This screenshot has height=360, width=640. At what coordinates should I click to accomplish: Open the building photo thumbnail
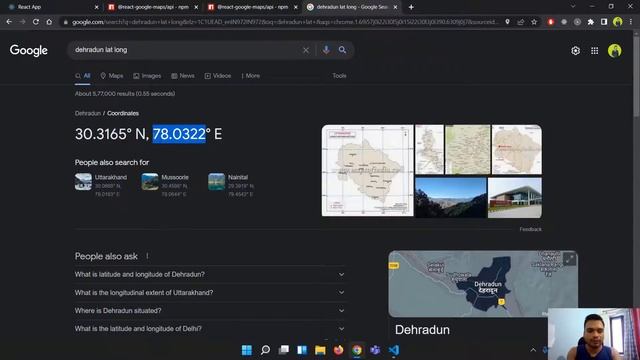[x=515, y=198]
